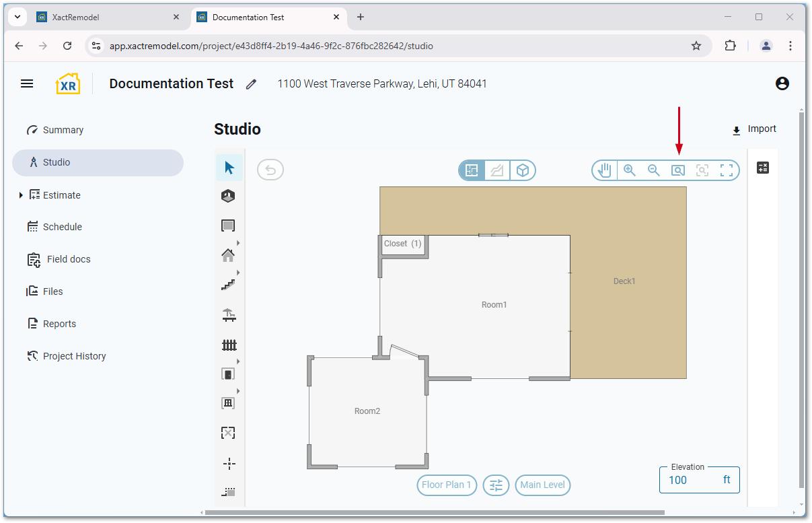The width and height of the screenshot is (812, 523).
Task: Open the sketch settings sliders button
Action: (496, 485)
